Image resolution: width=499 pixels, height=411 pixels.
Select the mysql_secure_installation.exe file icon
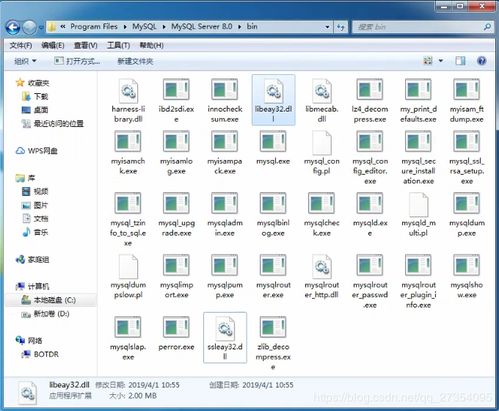pos(418,141)
